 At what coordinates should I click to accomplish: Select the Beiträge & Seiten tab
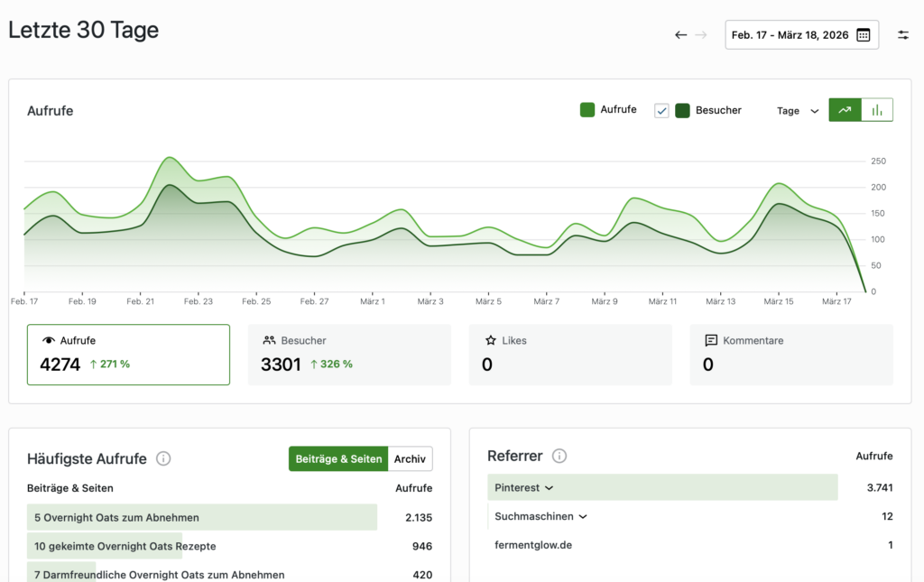pyautogui.click(x=338, y=458)
